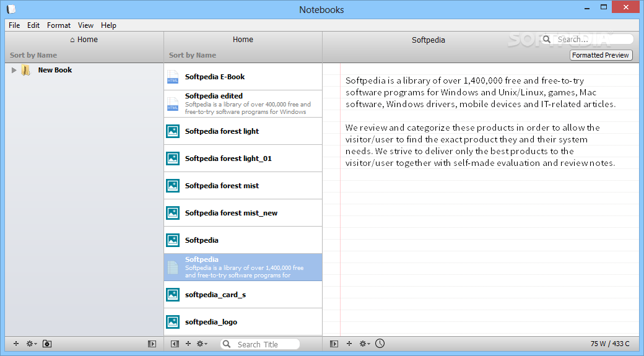Select the Softpedia E-Book item

click(x=243, y=77)
